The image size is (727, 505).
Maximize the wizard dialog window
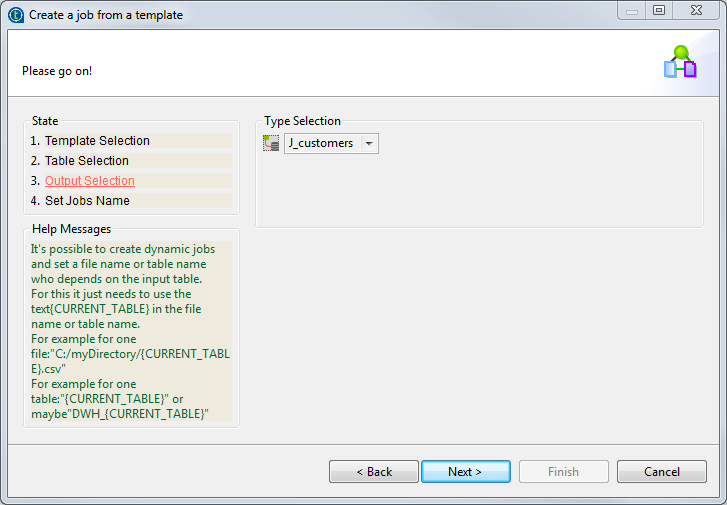coord(659,10)
